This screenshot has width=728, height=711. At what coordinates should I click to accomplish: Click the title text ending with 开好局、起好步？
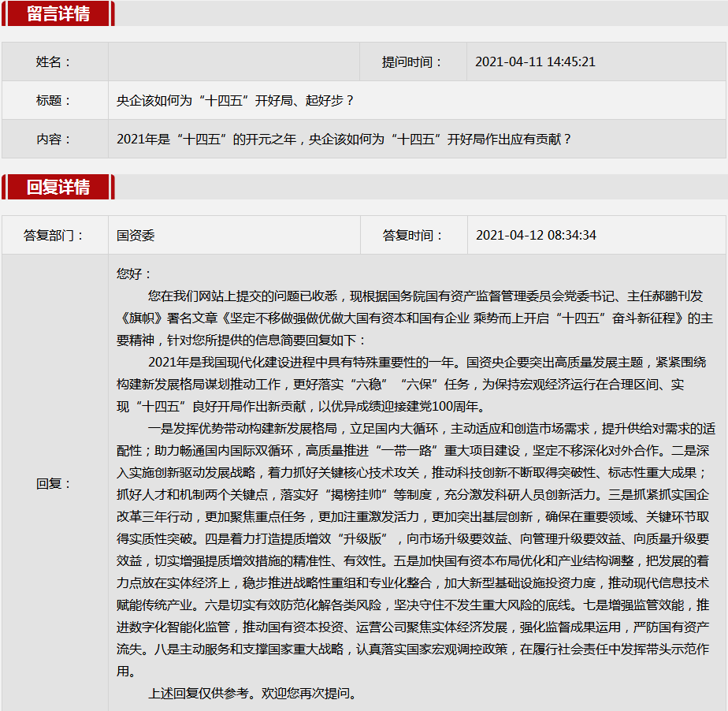tap(236, 101)
